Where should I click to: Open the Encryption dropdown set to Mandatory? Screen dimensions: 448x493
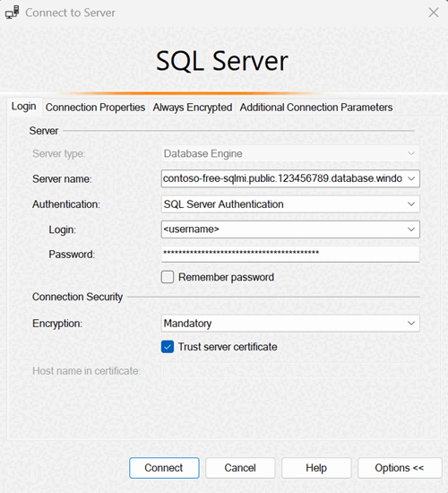[290, 324]
